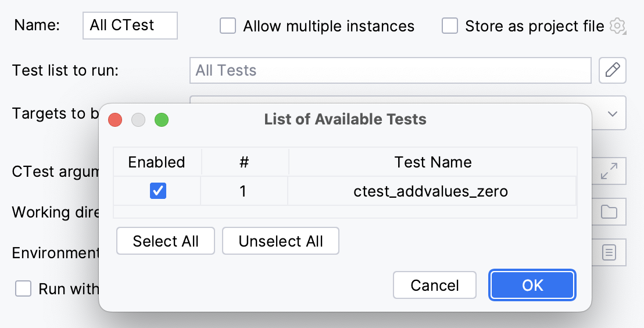
Task: Click the Enabled column header
Action: pyautogui.click(x=157, y=162)
